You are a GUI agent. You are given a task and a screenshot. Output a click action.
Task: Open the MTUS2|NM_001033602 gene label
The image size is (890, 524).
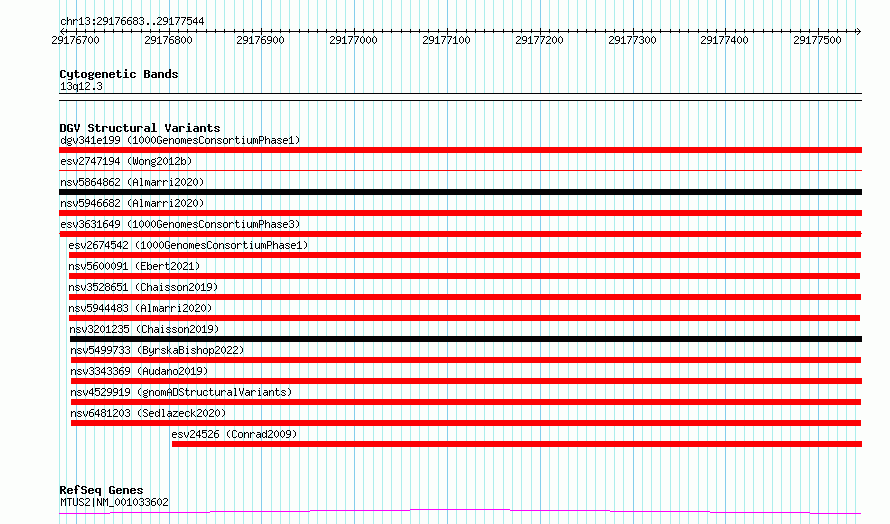[x=114, y=502]
